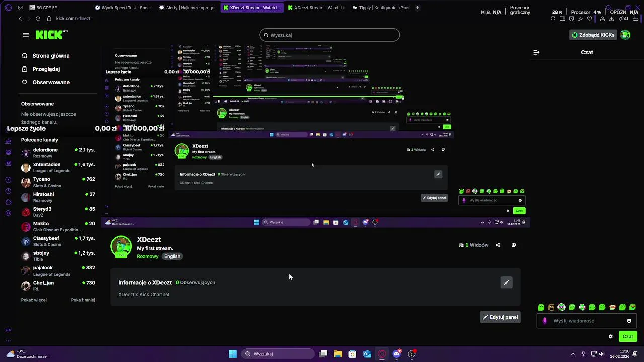Go back with browser back arrow
644x362 pixels.
[20, 19]
